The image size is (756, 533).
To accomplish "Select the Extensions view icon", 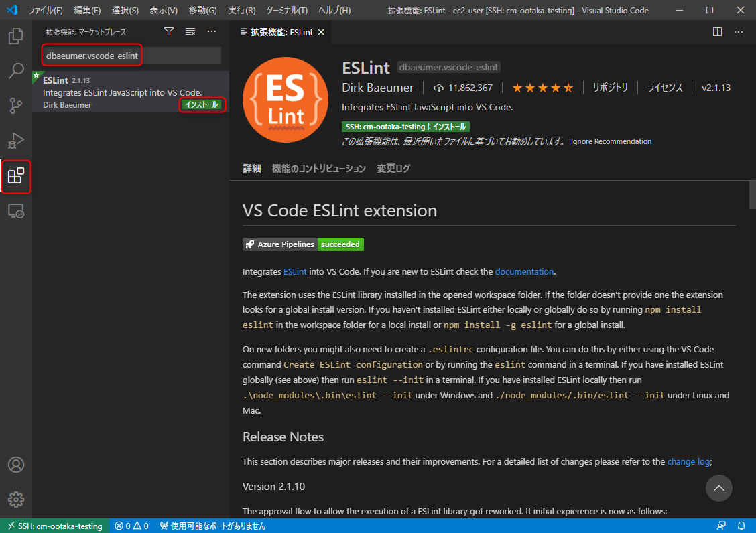I will [x=16, y=177].
